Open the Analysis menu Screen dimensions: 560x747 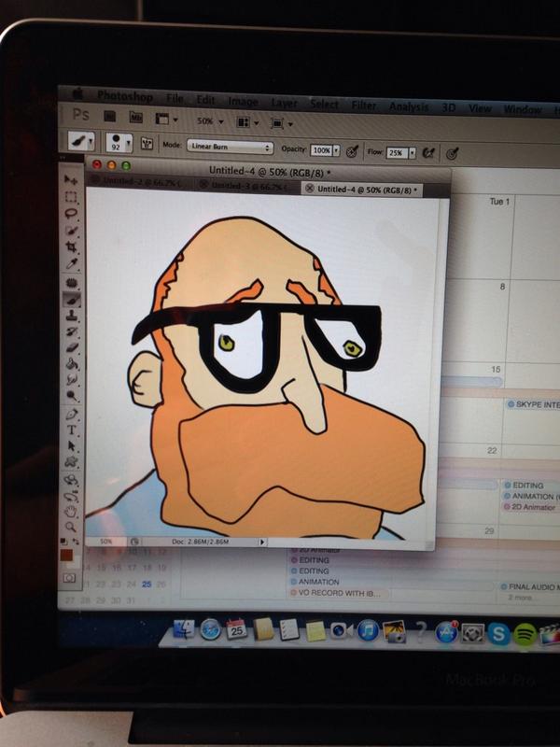(x=409, y=106)
